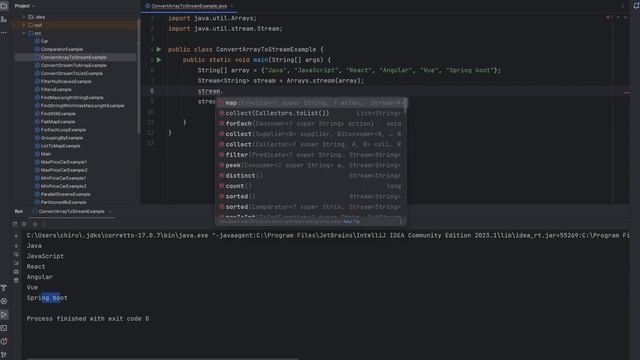The image size is (640, 360).
Task: Close the ConvertArrayToStreamExample.java editor tab
Action: [232, 6]
